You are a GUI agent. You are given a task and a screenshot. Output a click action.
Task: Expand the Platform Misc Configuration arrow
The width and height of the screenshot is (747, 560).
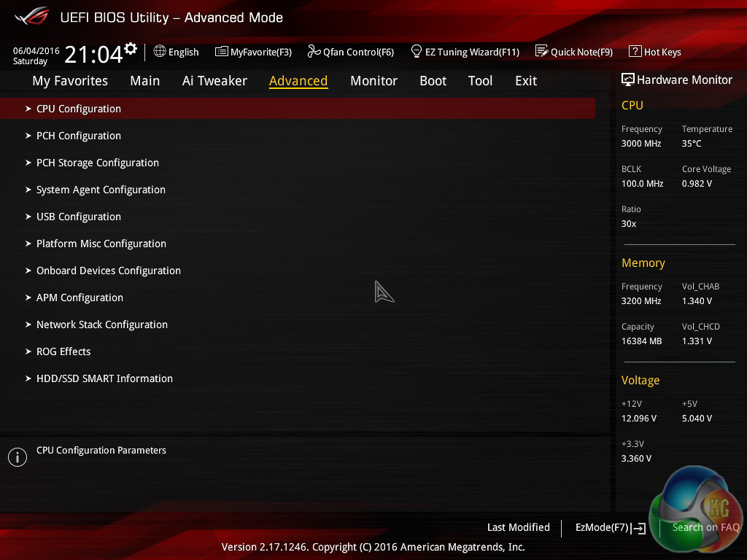click(28, 244)
